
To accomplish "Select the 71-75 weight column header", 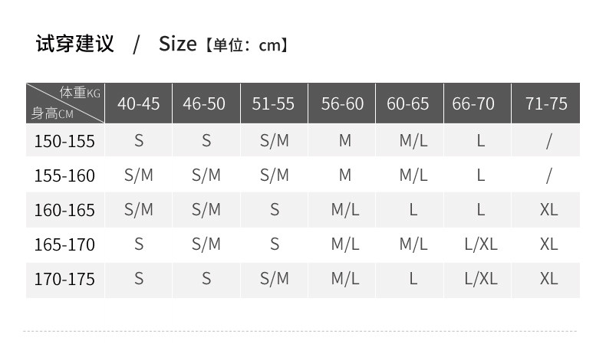I will 546,103.
